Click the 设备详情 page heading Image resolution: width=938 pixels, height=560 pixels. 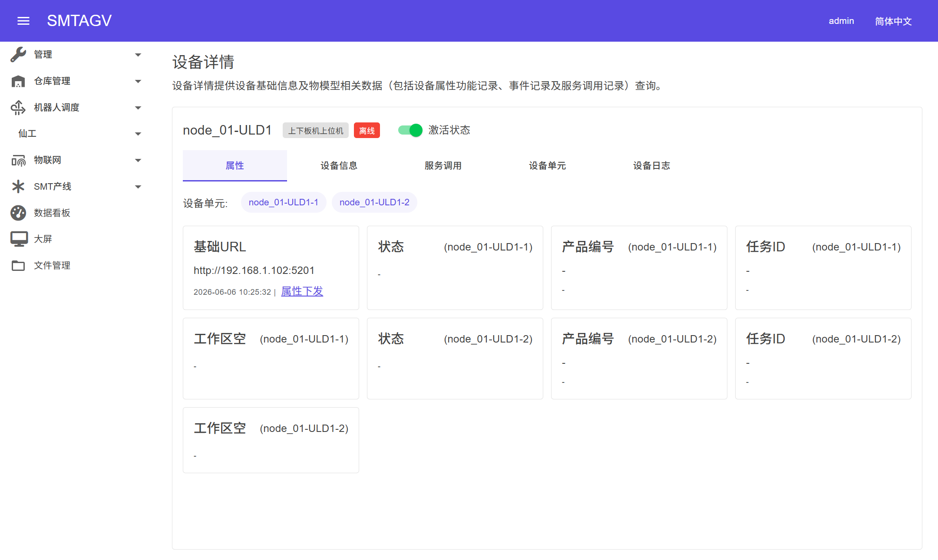203,62
